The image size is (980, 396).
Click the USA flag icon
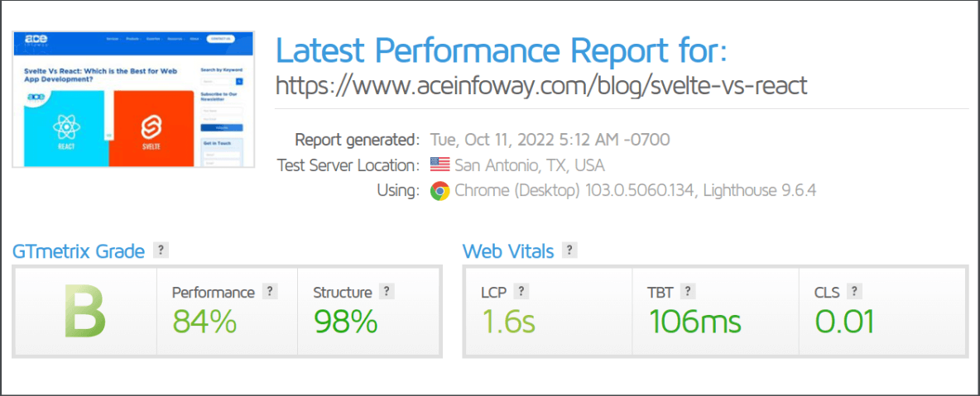(440, 165)
